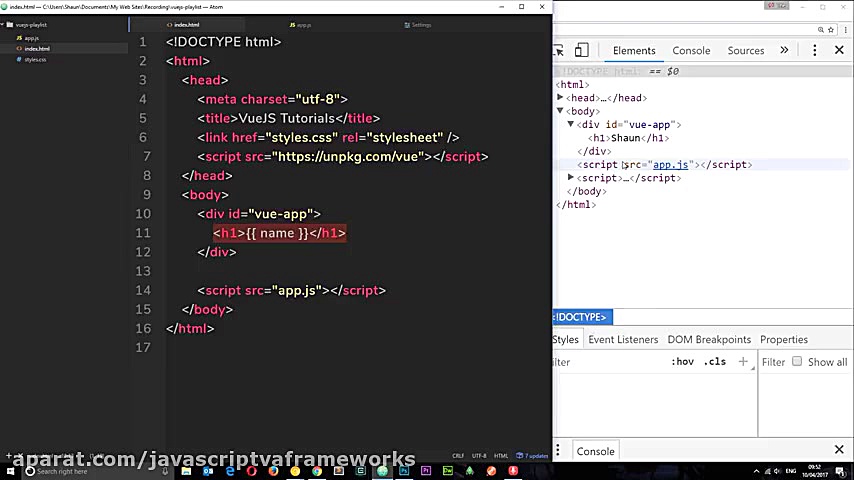This screenshot has width=854, height=480.
Task: Show more DevTools tabs via double chevron
Action: (x=784, y=50)
